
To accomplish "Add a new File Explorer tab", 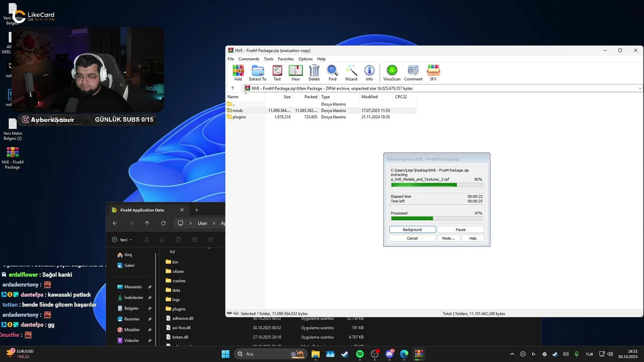I will tap(197, 210).
